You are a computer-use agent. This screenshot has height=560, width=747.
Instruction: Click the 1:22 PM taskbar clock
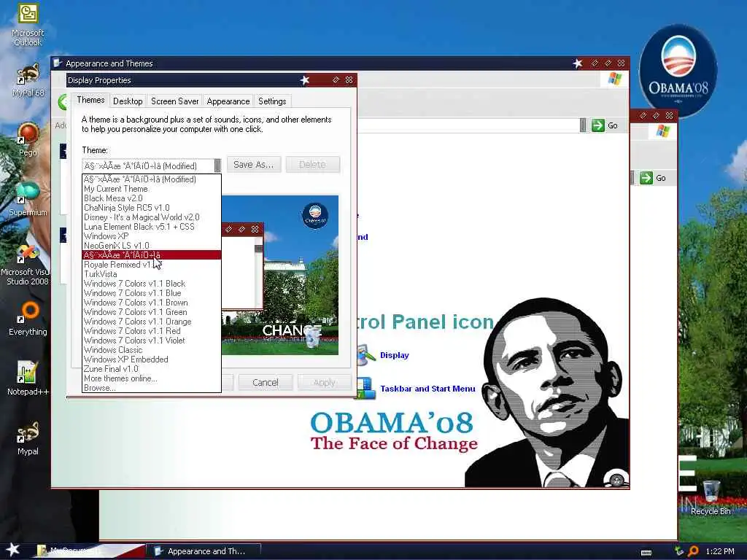pos(720,551)
